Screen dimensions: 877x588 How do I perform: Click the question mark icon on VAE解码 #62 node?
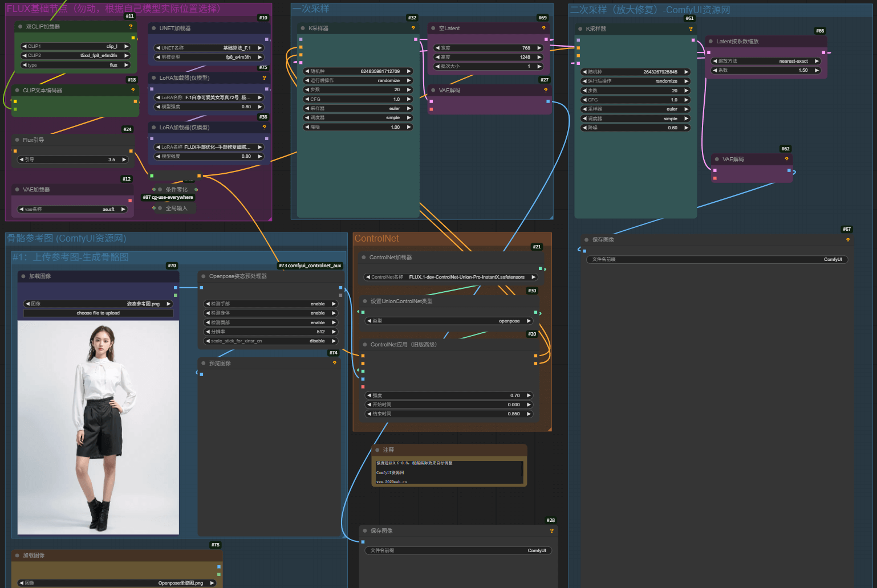[786, 160]
